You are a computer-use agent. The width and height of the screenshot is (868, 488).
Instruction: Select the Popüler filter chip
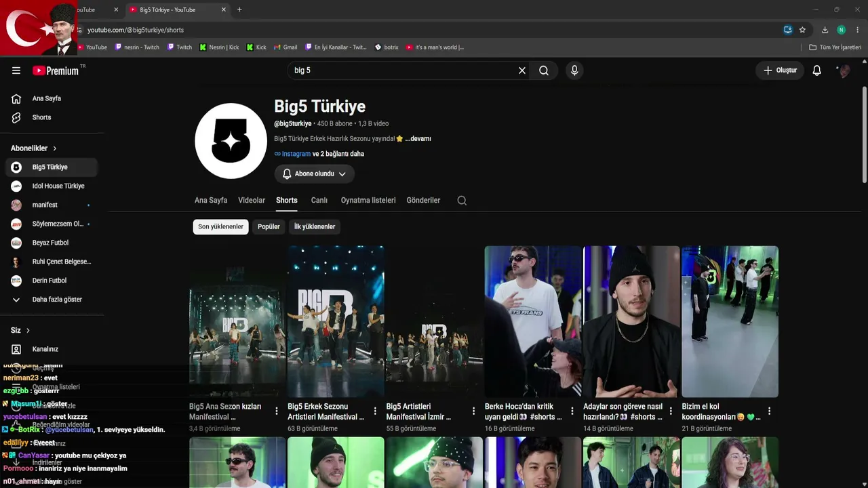269,226
